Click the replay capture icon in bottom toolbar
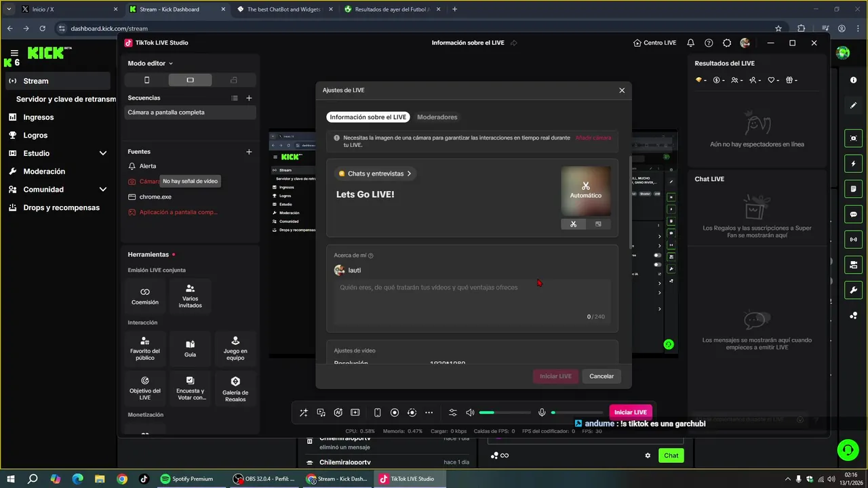Image resolution: width=868 pixels, height=488 pixels. 412,413
